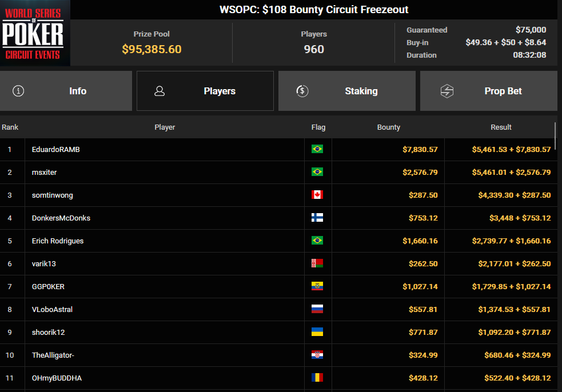This screenshot has height=392, width=562.
Task: Click result $1,374.53 + $557.81
Action: pyautogui.click(x=515, y=309)
